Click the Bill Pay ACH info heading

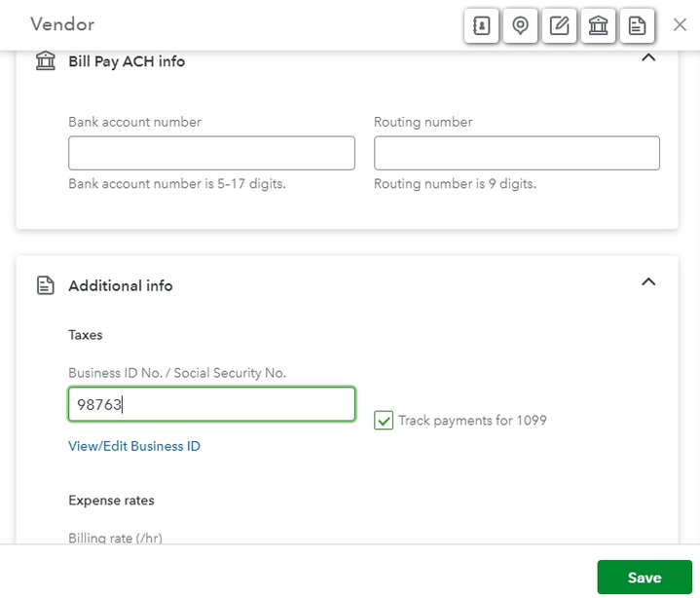click(x=127, y=61)
